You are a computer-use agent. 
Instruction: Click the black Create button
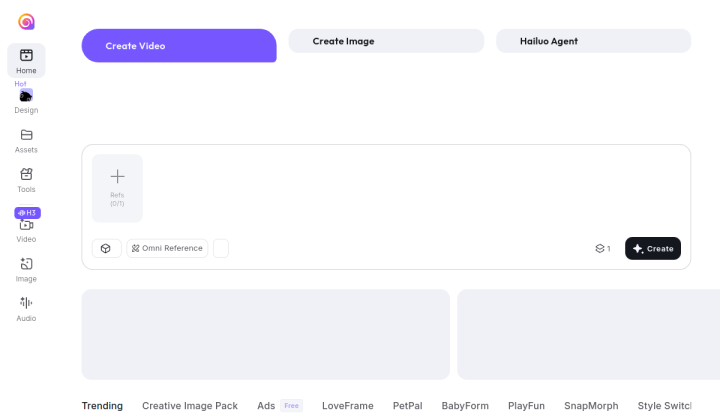652,248
